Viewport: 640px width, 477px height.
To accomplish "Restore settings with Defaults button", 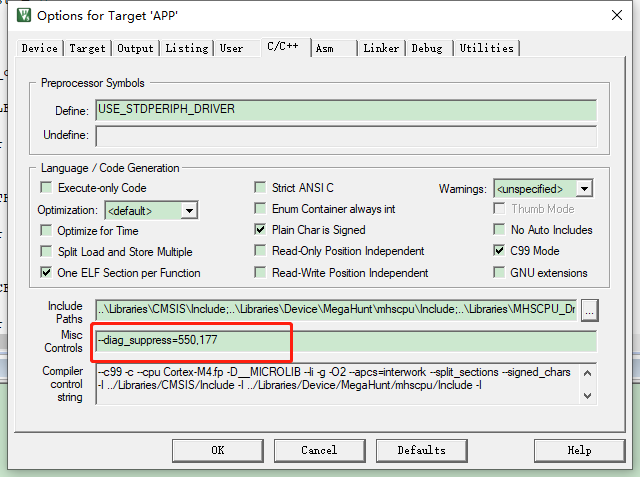I will tap(422, 450).
